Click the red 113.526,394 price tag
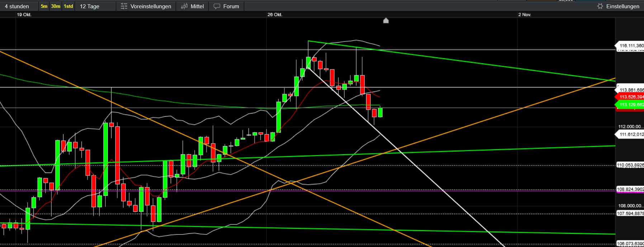 click(x=630, y=97)
